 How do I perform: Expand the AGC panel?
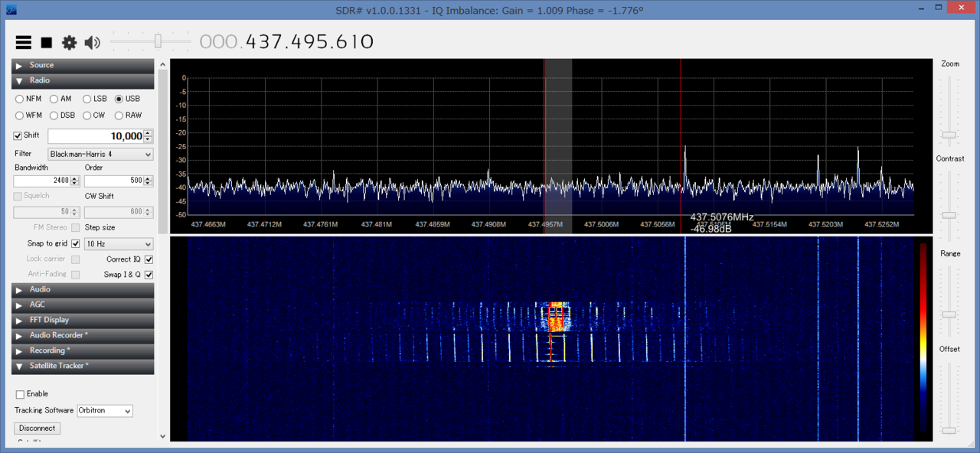(83, 305)
